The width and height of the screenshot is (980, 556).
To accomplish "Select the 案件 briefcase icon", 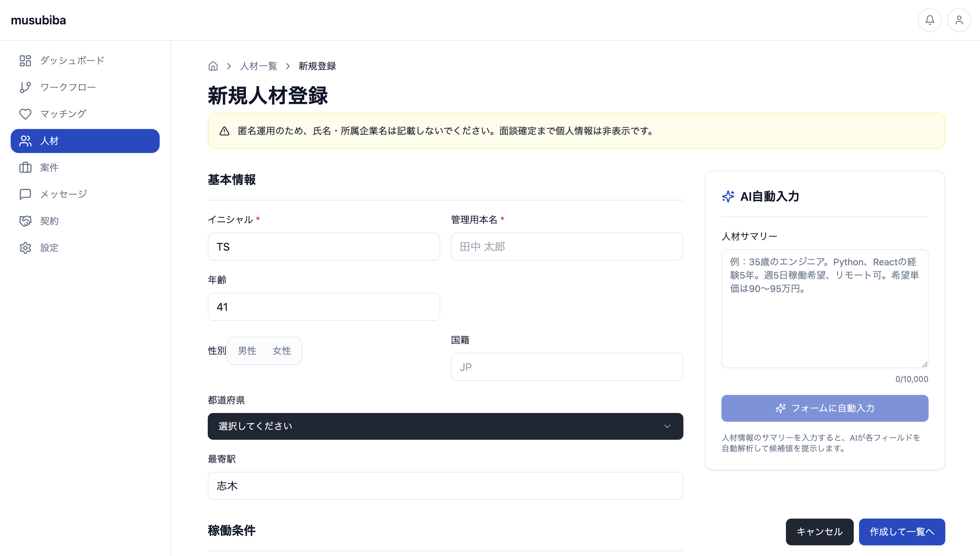I will 25,167.
